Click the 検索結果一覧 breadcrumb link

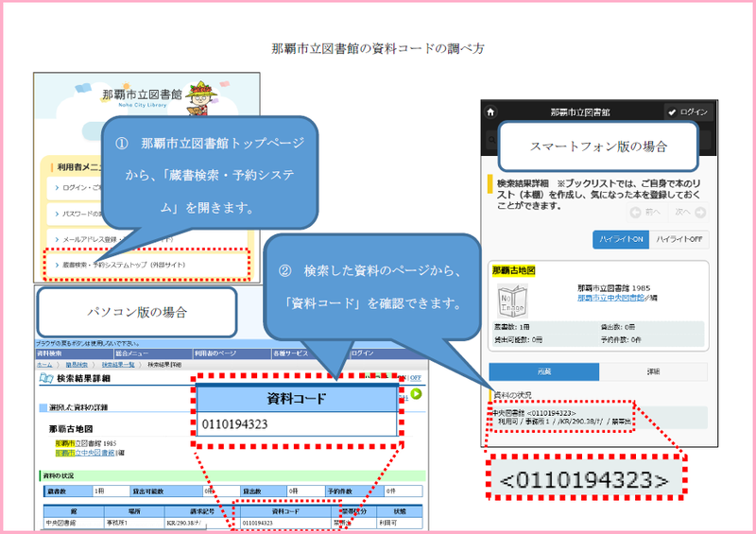pyautogui.click(x=118, y=364)
